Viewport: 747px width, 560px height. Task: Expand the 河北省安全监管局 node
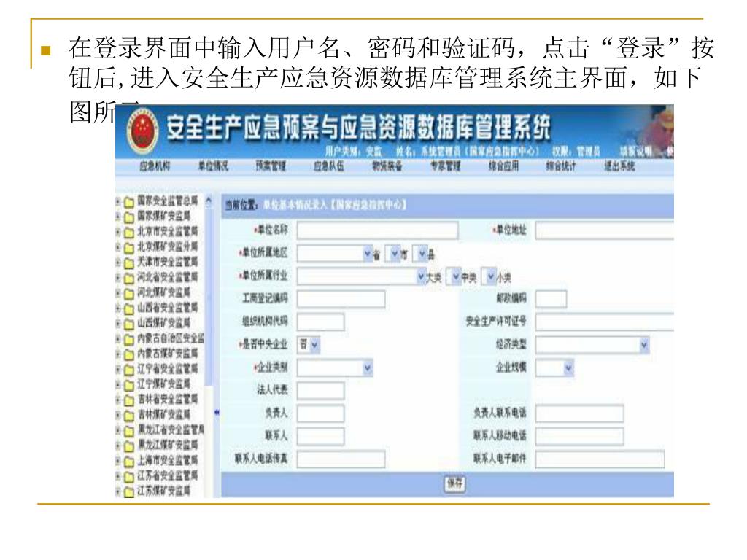[x=118, y=278]
